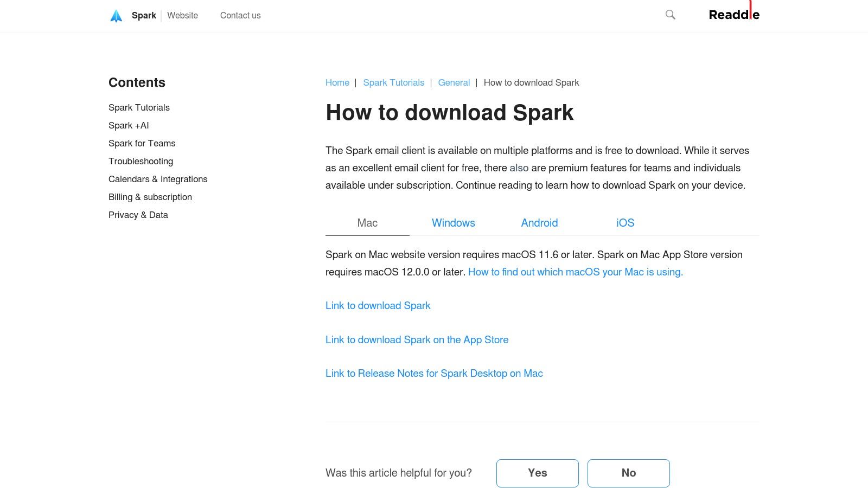Click the Spark paper-plane logo icon

[116, 16]
